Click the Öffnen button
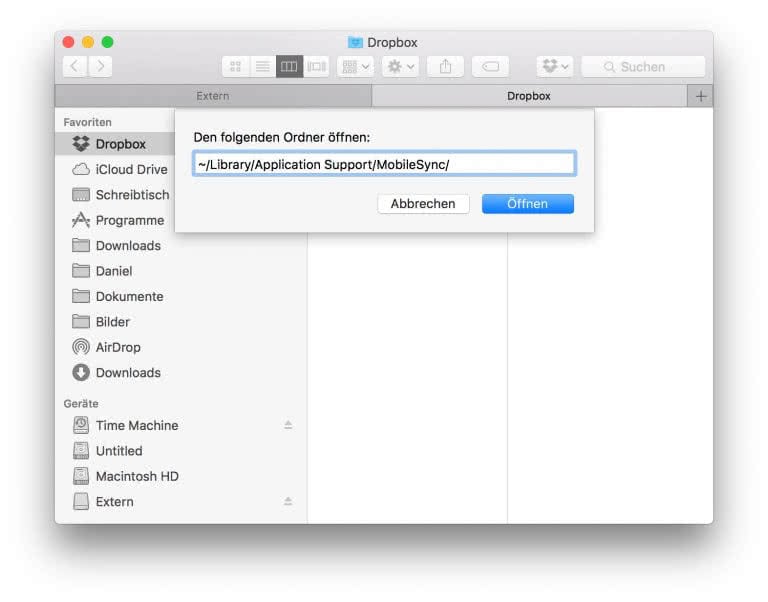The width and height of the screenshot is (768, 602). pos(527,204)
